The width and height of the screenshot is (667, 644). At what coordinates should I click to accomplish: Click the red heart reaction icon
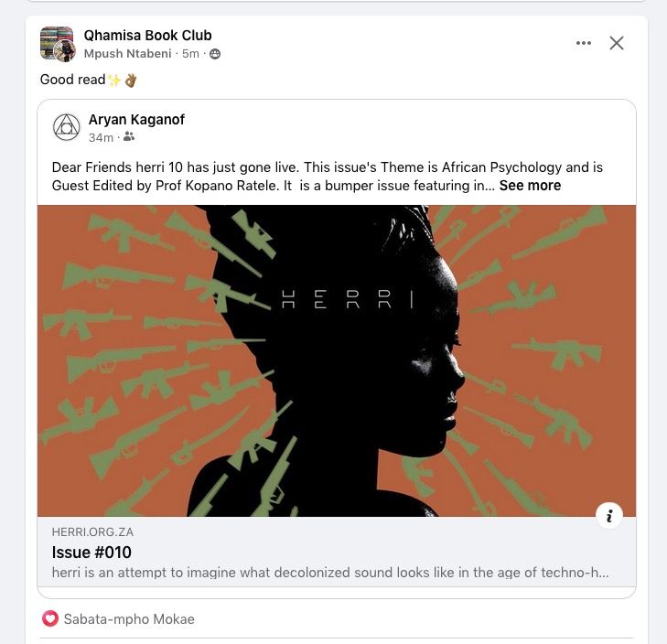[49, 618]
